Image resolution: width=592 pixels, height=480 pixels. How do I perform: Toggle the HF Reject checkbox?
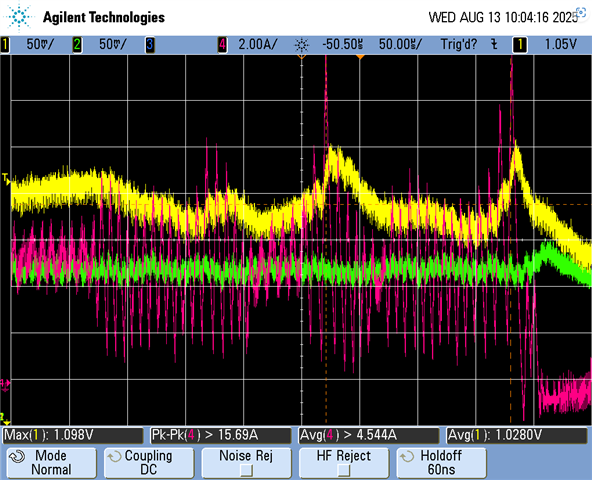coord(344,471)
